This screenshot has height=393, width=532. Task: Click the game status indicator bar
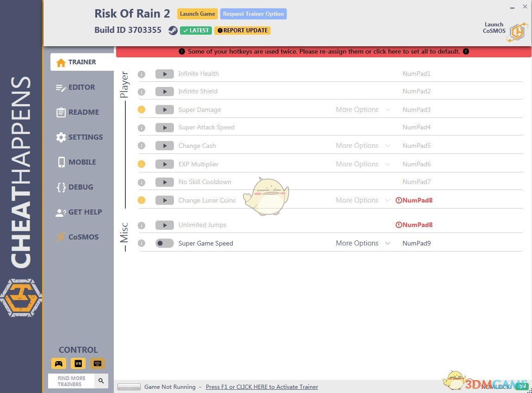point(129,387)
